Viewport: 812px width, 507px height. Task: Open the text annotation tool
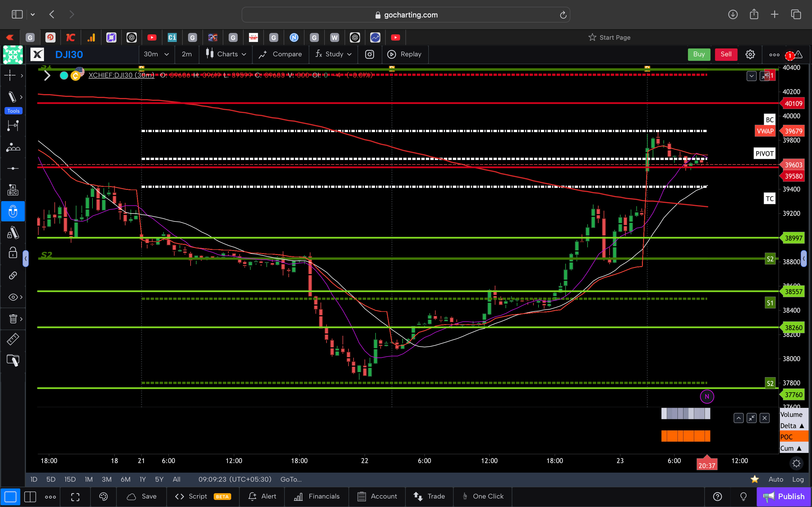(x=13, y=189)
